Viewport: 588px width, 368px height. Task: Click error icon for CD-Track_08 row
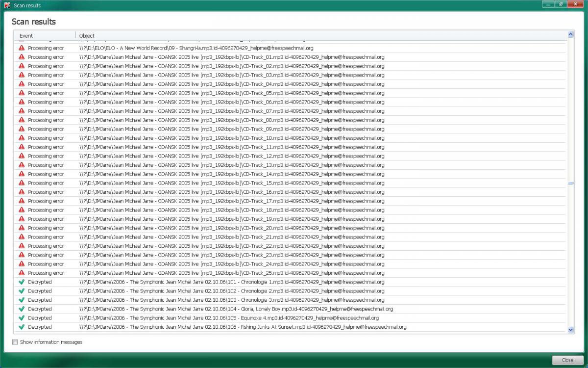(22, 120)
